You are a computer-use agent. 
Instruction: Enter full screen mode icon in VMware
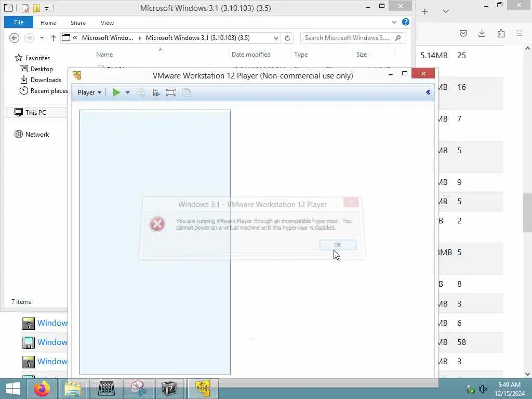[170, 92]
